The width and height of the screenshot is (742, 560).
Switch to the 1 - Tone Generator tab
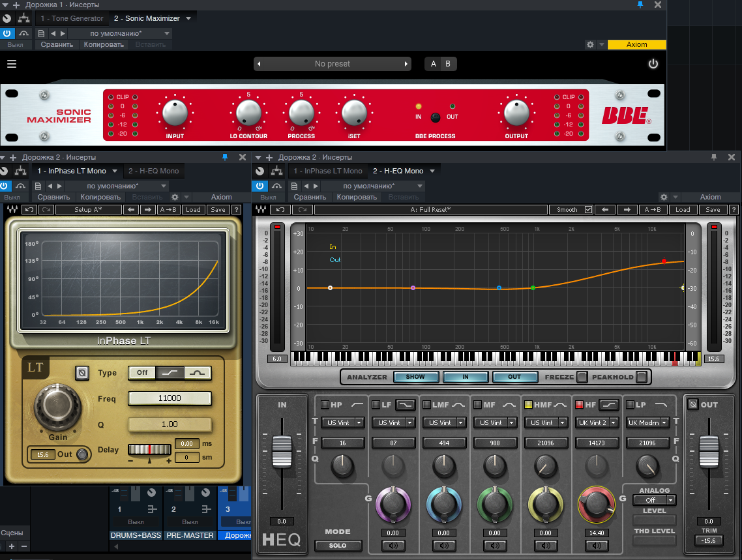click(72, 18)
